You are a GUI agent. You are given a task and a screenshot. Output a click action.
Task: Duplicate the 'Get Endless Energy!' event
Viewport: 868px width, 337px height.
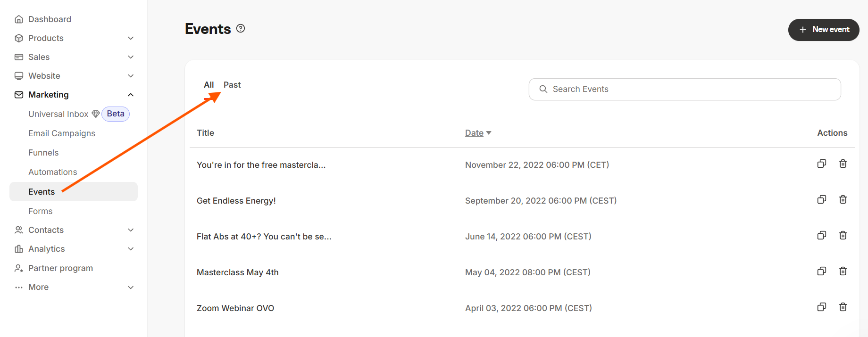click(821, 199)
